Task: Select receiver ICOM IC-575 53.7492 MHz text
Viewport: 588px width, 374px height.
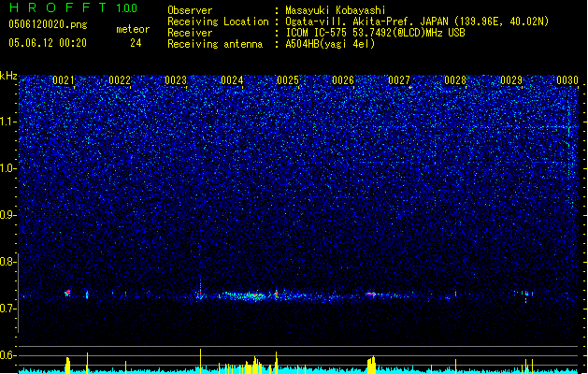Action: 375,33
